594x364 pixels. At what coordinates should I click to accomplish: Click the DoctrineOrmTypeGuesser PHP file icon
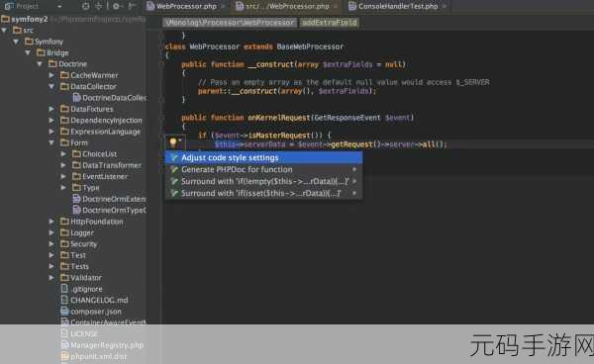[x=76, y=210]
